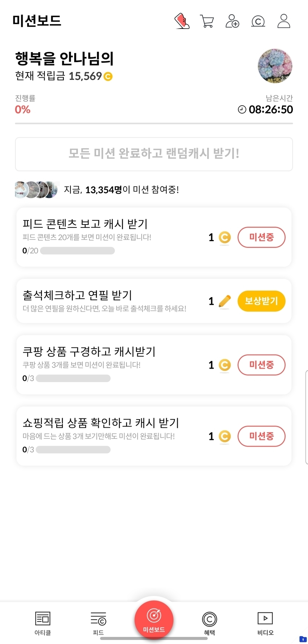
Task: Tap the invite friend icon
Action: tap(232, 21)
